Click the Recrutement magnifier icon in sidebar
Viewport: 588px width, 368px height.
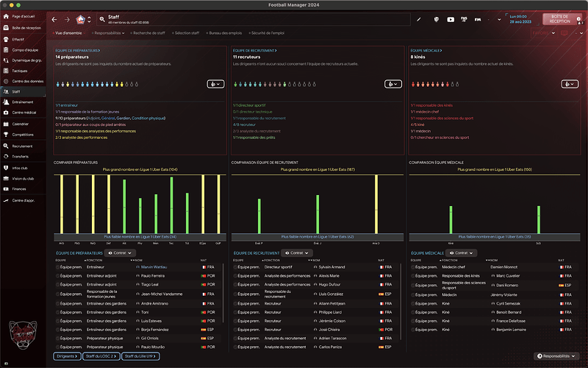coord(6,146)
